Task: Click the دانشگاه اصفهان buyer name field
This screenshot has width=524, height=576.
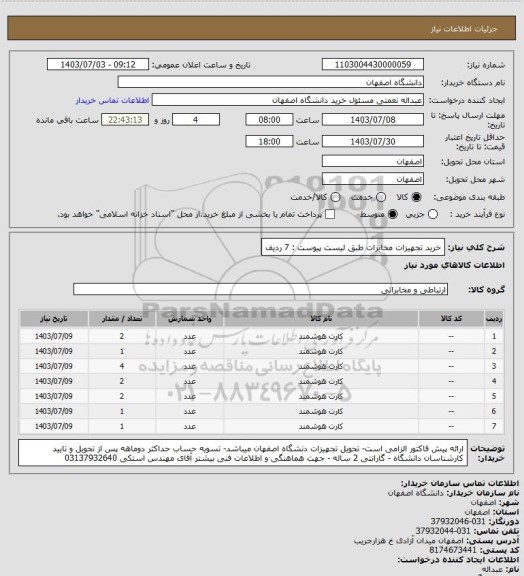Action: pyautogui.click(x=270, y=82)
